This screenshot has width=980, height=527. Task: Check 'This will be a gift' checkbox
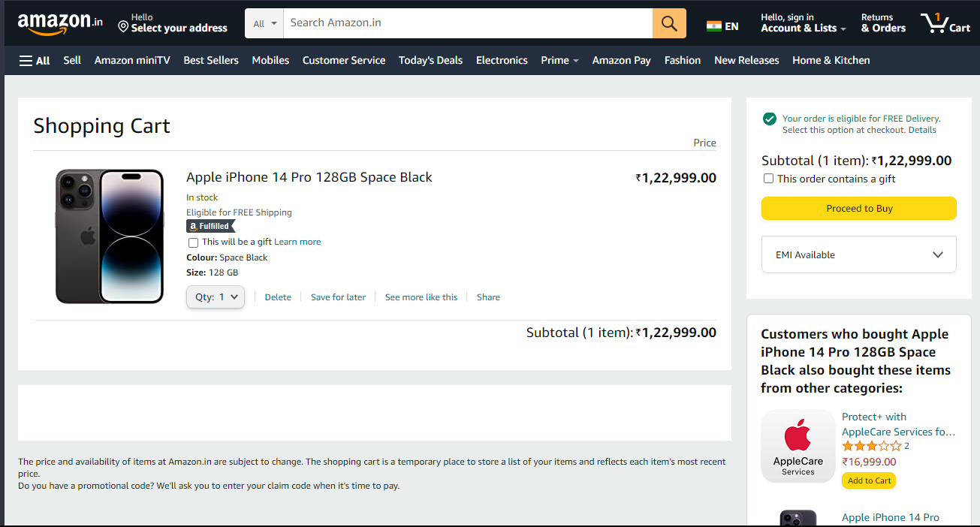[193, 242]
